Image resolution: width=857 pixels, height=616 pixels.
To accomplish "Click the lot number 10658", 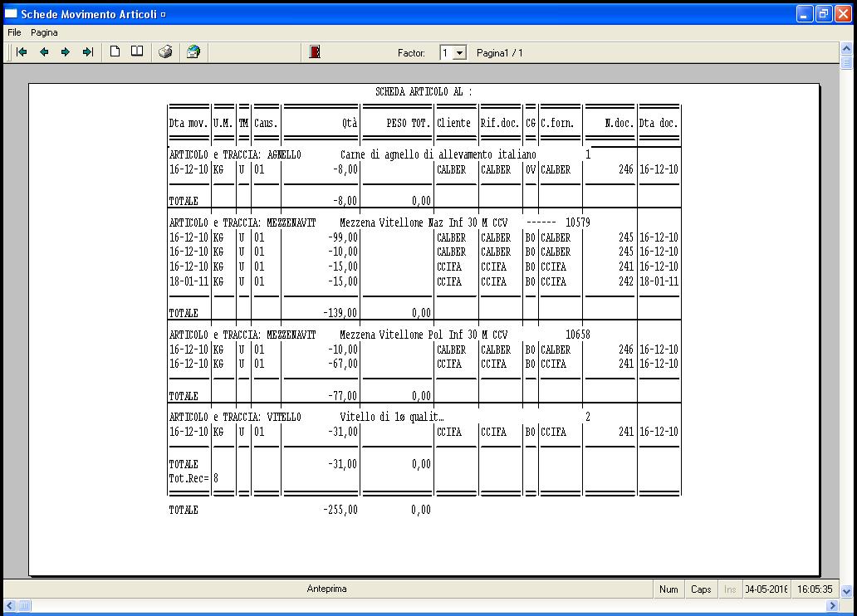I will [578, 335].
